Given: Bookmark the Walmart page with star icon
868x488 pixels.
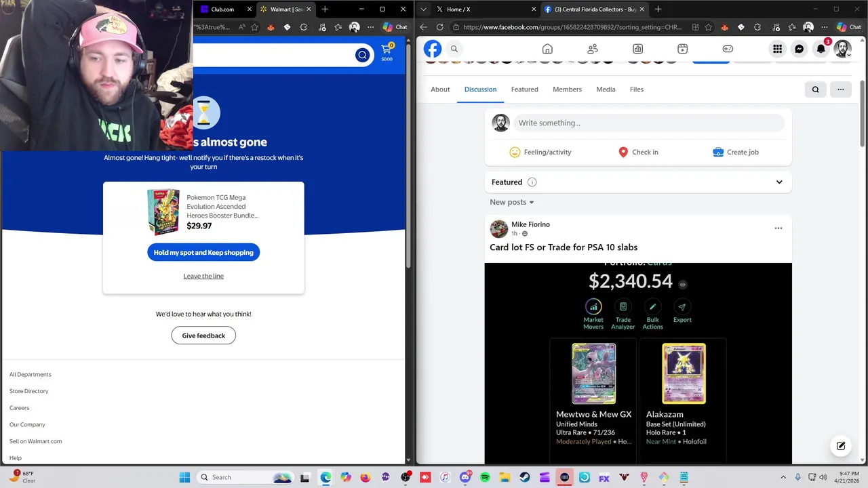Looking at the screenshot, I should pos(254,27).
